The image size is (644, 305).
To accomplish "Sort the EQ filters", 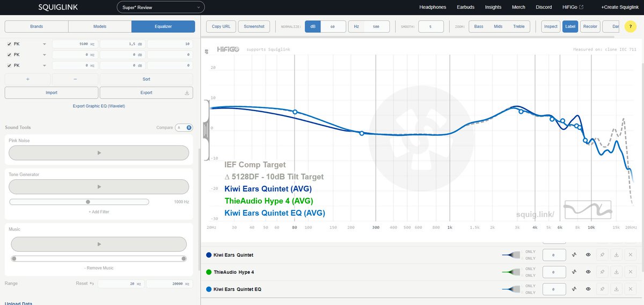I will (147, 79).
